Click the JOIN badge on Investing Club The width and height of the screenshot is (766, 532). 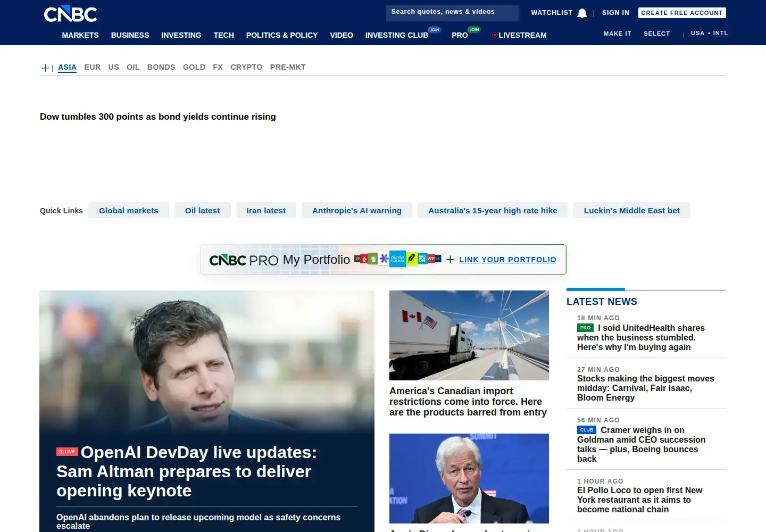(435, 30)
